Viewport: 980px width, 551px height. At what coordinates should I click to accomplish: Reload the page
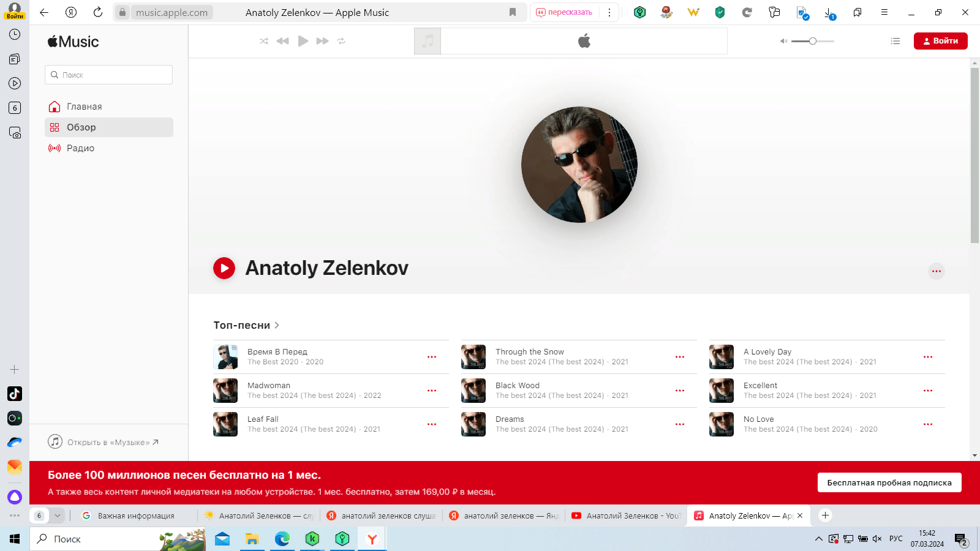click(98, 12)
